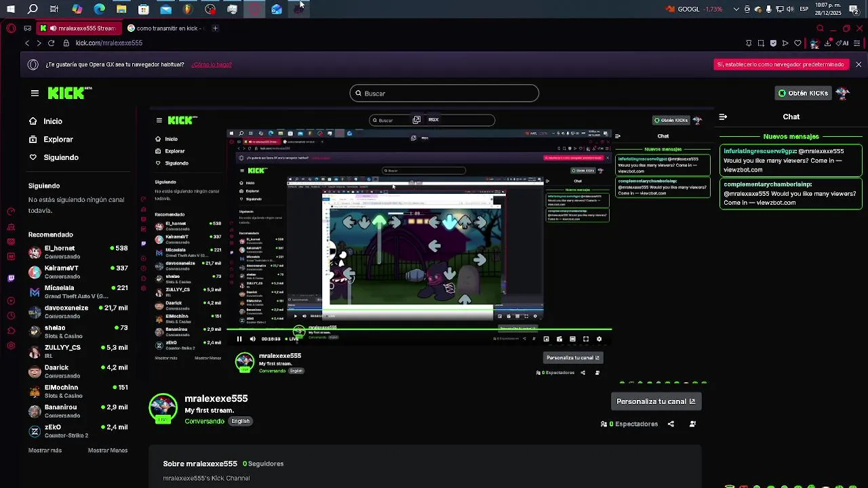Reload the current page
The height and width of the screenshot is (488, 868).
51,43
